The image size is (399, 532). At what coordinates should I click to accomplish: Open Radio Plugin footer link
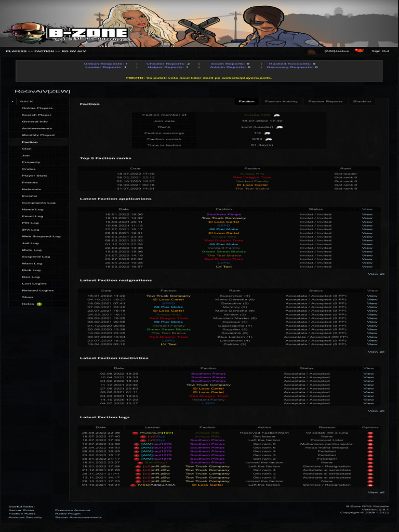pos(68,514)
